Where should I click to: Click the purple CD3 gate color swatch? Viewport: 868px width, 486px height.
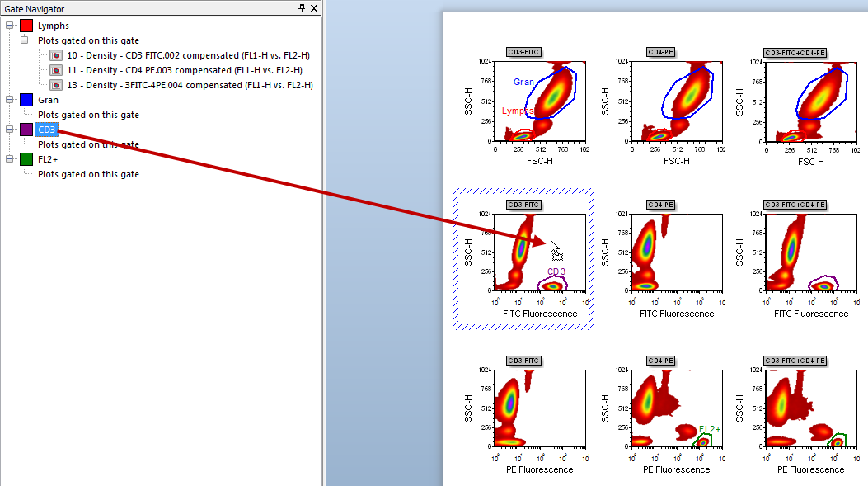(x=26, y=130)
